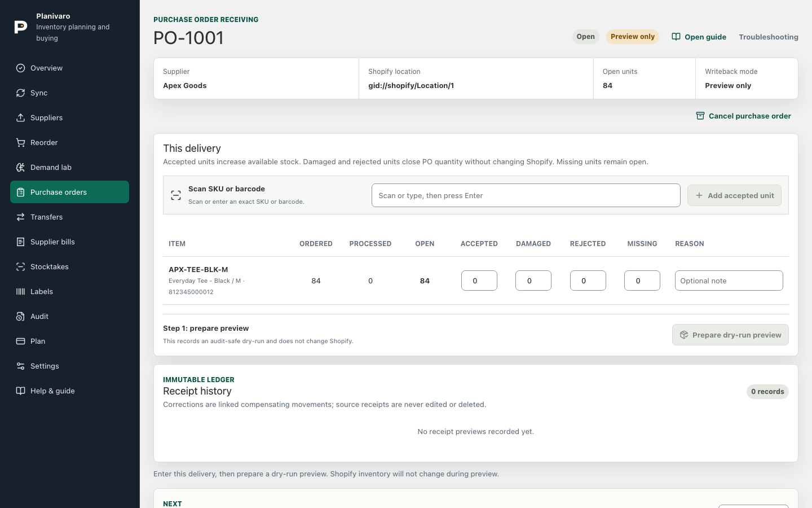
Task: Click the Overview checkmark icon in sidebar
Action: click(x=20, y=68)
